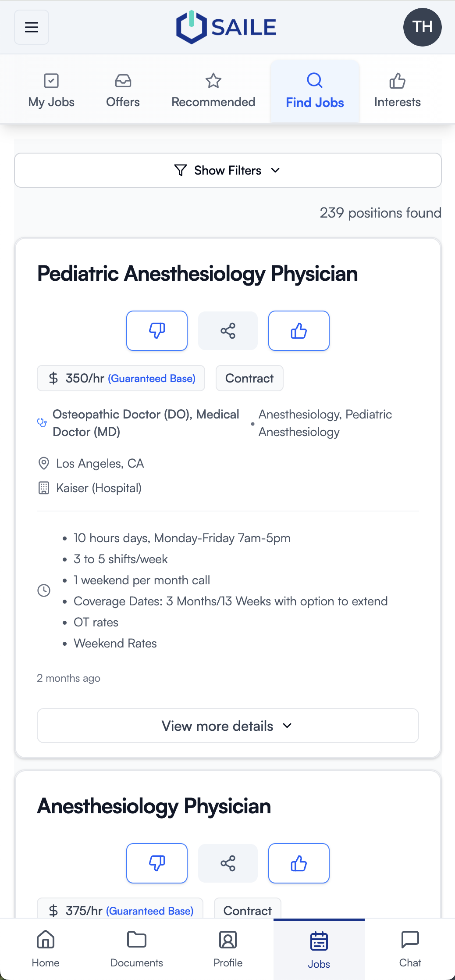
Task: Dislike the Anesthesiology Physician job
Action: click(x=157, y=863)
